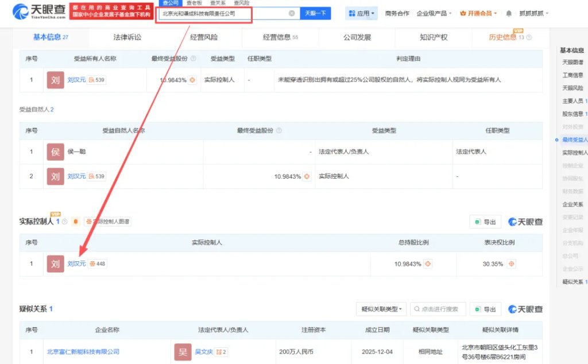Click the notification bell icon in header

point(509,13)
